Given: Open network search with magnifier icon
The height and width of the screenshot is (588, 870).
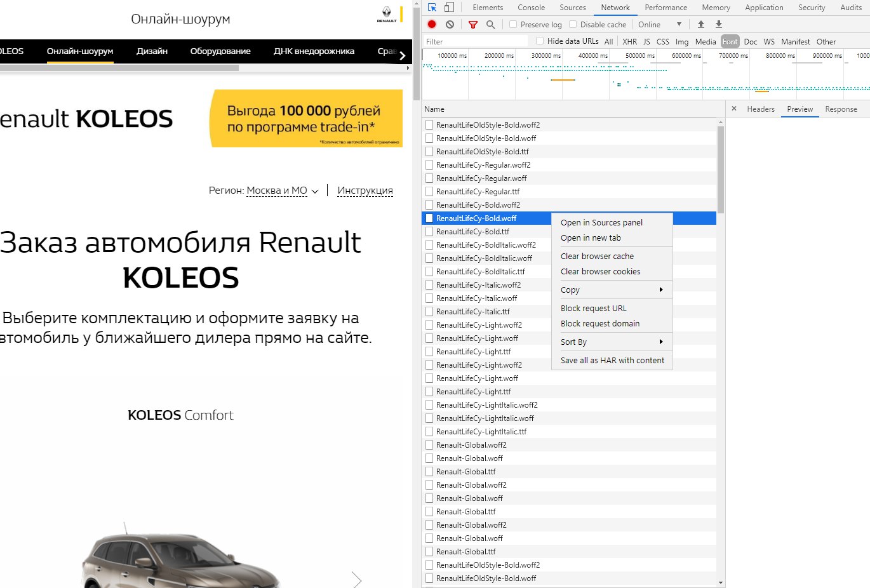Looking at the screenshot, I should (x=490, y=24).
